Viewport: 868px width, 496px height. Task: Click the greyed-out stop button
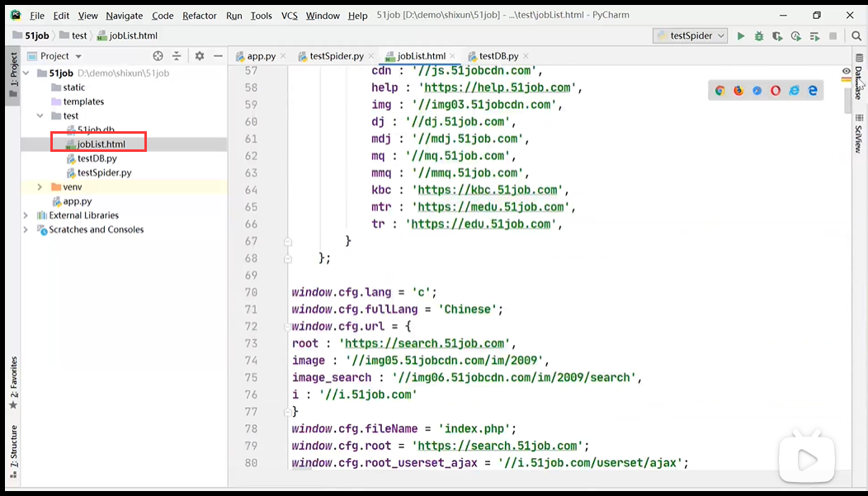tap(833, 36)
